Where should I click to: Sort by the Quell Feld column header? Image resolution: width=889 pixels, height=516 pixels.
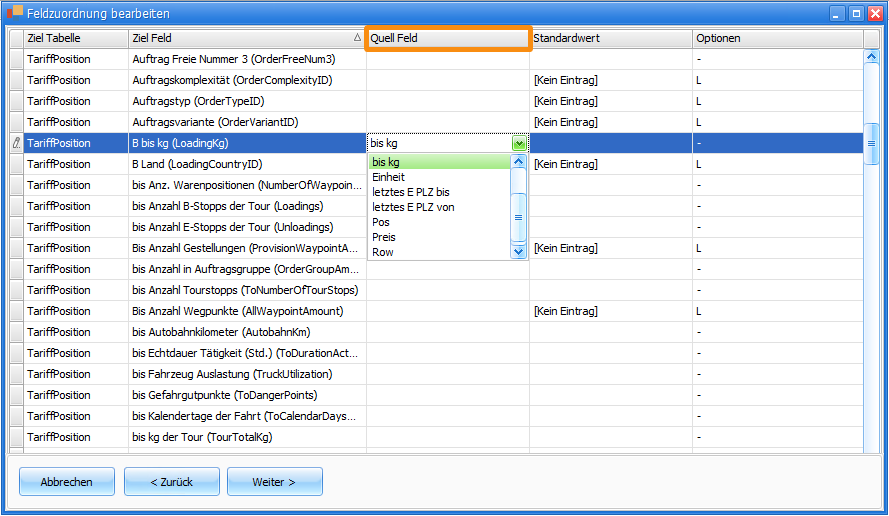[447, 38]
